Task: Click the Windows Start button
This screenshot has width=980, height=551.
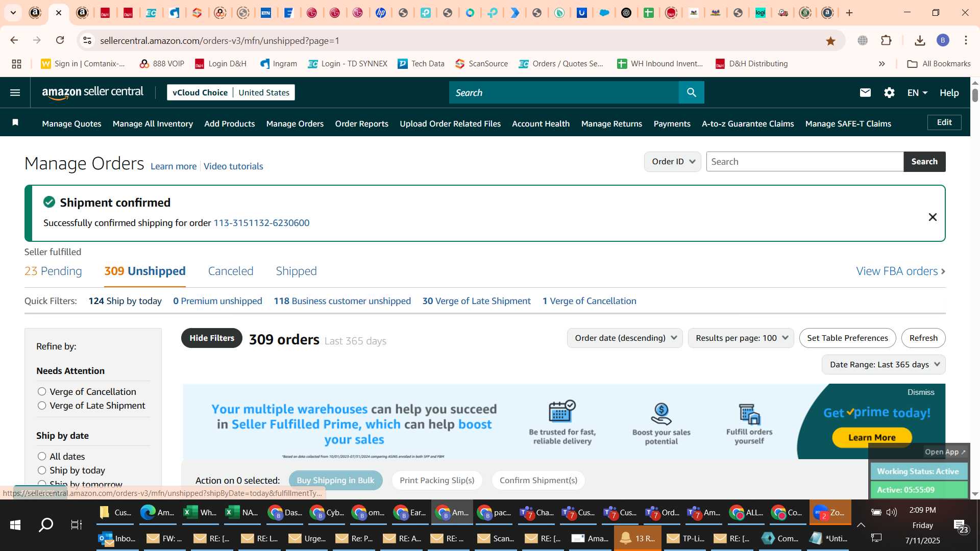Action: tap(15, 524)
